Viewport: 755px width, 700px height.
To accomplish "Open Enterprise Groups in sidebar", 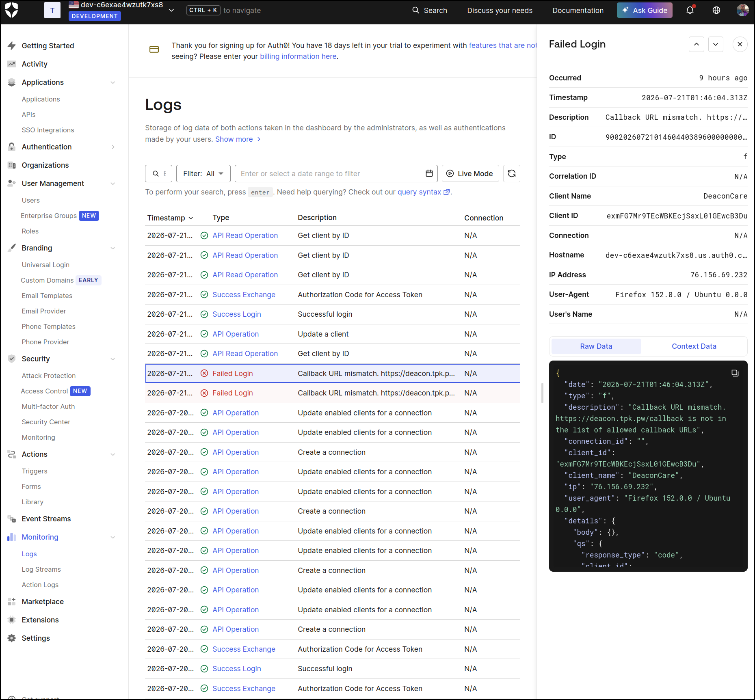I will (60, 216).
